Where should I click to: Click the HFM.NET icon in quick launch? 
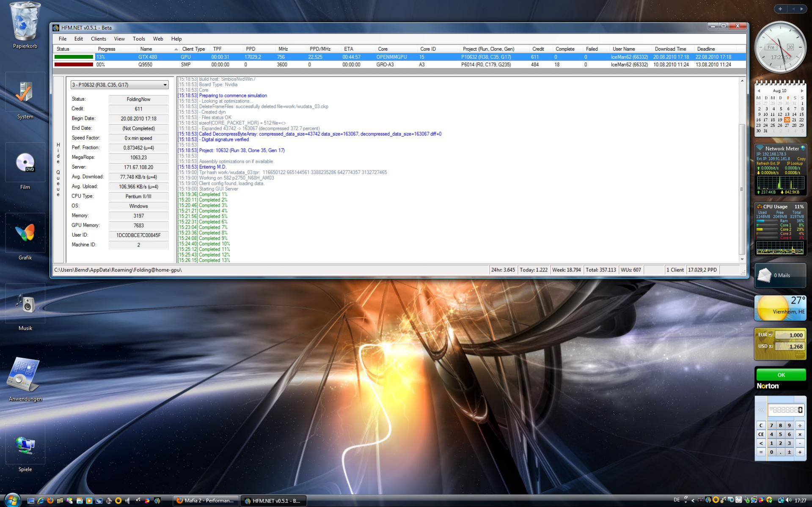pyautogui.click(x=157, y=501)
